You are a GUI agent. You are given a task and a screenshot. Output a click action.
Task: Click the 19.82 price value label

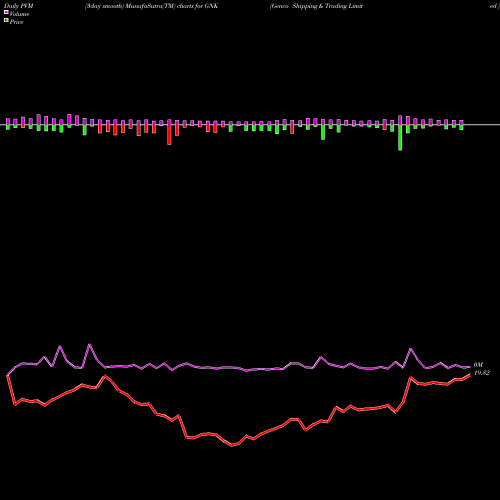482,373
